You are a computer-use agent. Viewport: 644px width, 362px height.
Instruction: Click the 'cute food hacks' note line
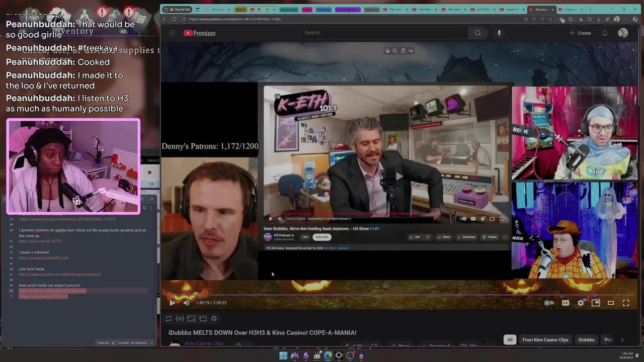32,269
